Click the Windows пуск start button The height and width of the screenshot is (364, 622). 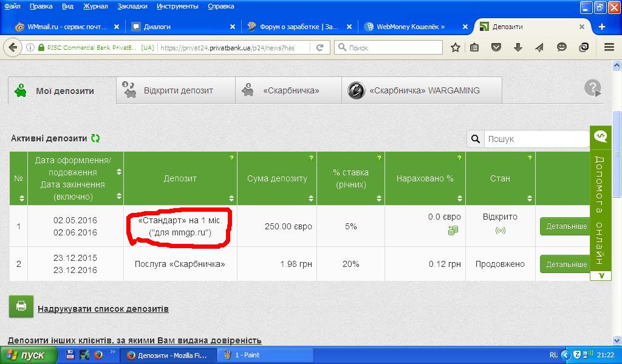[x=27, y=355]
